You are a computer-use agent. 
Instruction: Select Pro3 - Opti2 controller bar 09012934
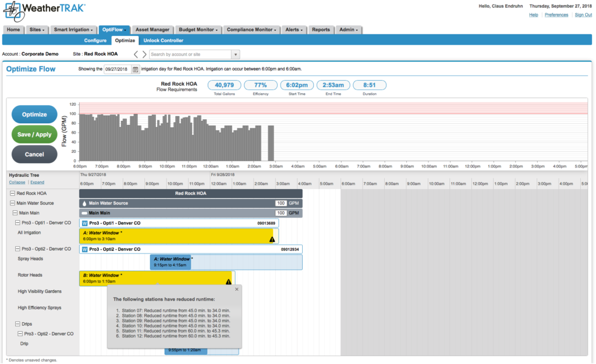pyautogui.click(x=191, y=249)
